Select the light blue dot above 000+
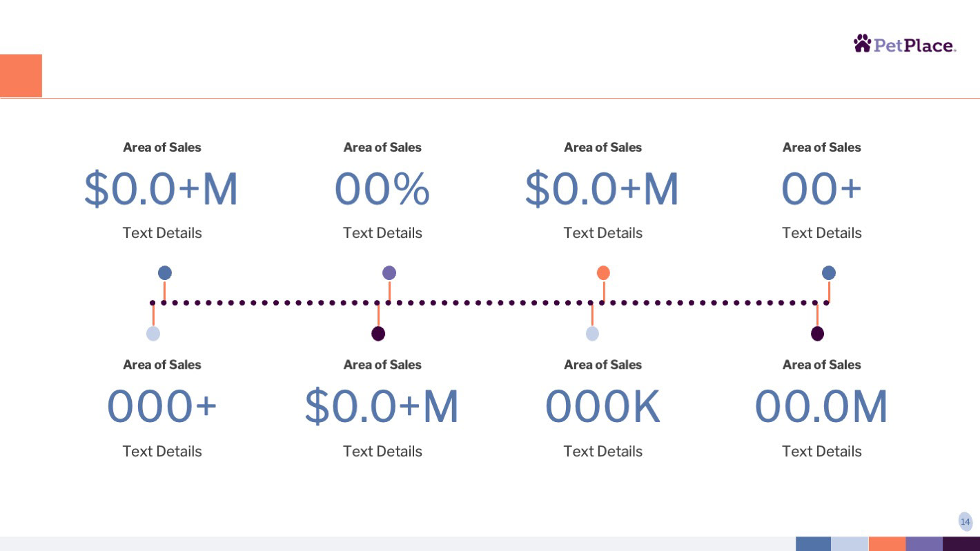 click(153, 334)
